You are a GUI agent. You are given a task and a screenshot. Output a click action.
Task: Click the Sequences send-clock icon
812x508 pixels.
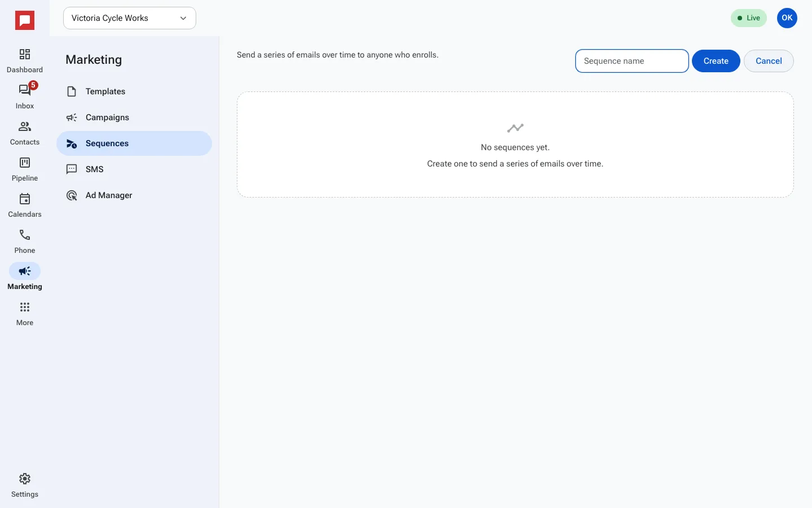[x=72, y=143]
